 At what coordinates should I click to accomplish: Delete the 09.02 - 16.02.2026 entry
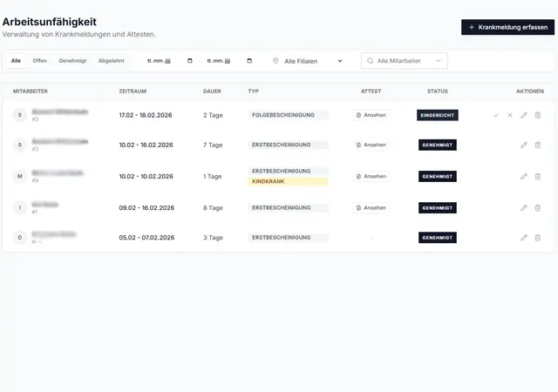pos(538,208)
